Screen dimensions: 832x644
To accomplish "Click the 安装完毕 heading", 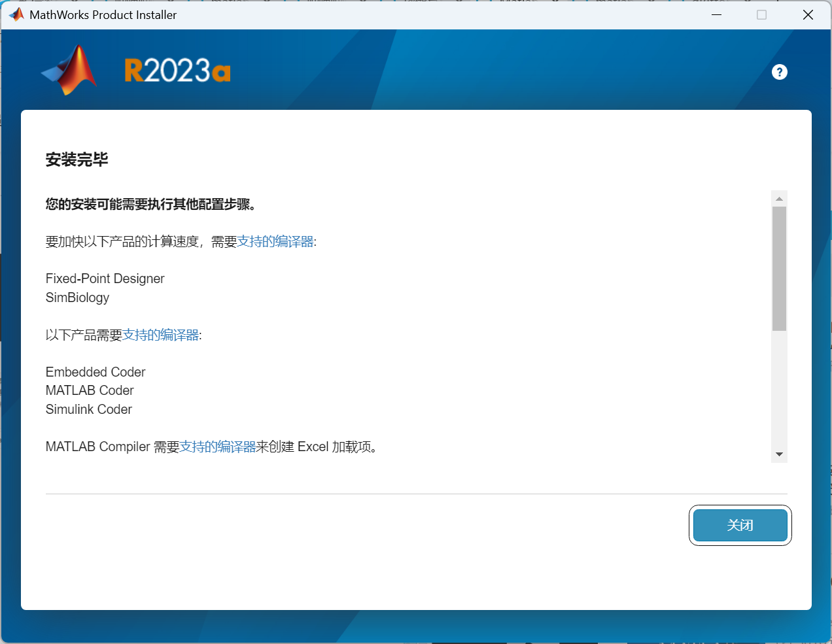I will (x=77, y=160).
